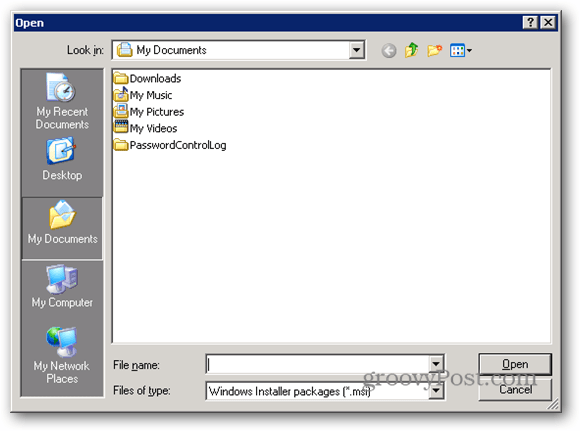The height and width of the screenshot is (431, 580).
Task: Click the Open button
Action: coord(515,364)
